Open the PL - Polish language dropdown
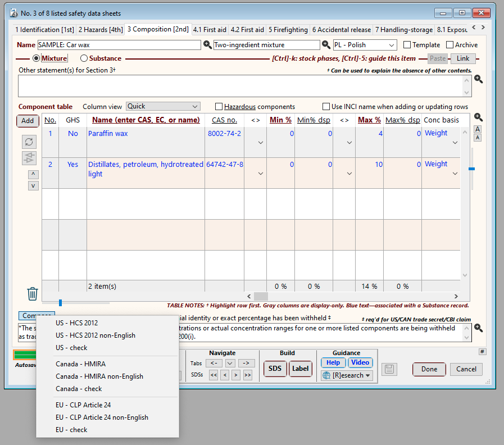 [365, 45]
